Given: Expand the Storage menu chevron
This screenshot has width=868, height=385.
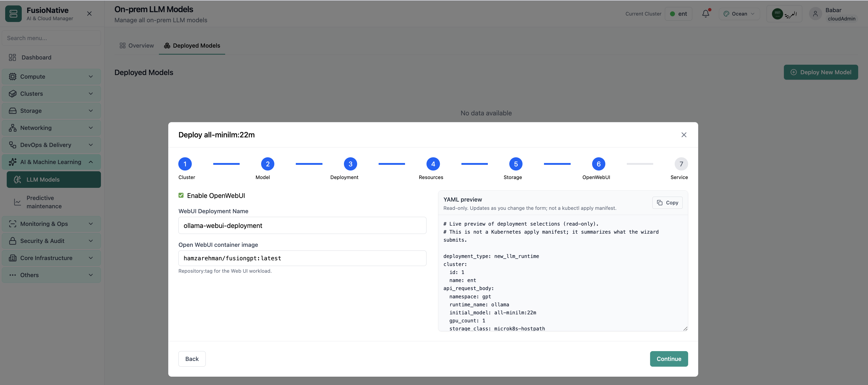Looking at the screenshot, I should point(91,111).
